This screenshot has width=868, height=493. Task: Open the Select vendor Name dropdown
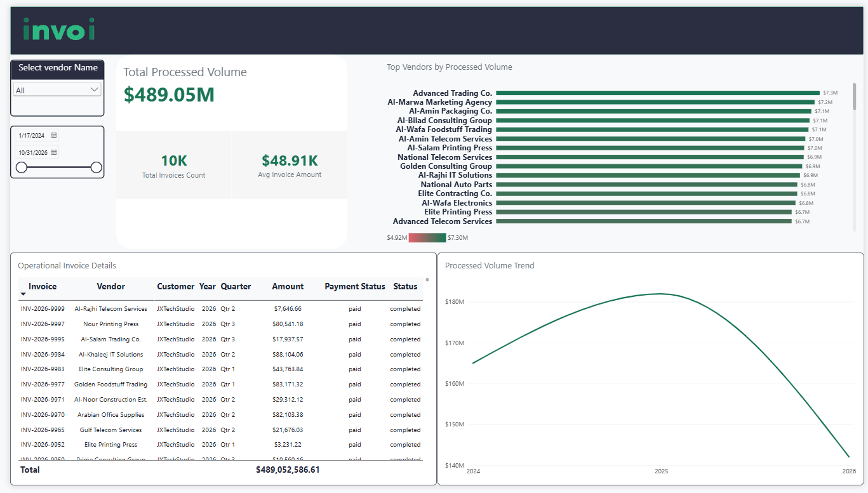(x=58, y=90)
